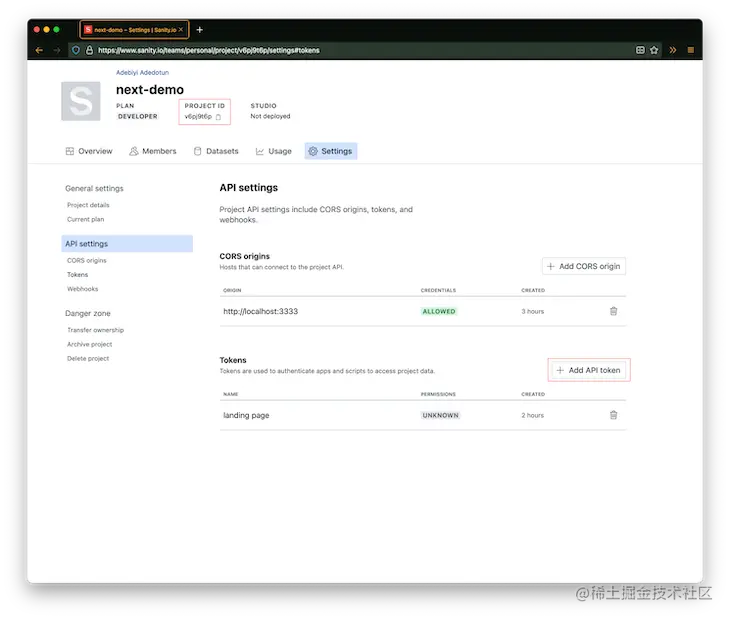730x619 pixels.
Task: Click the landing page token name
Action: 246,415
